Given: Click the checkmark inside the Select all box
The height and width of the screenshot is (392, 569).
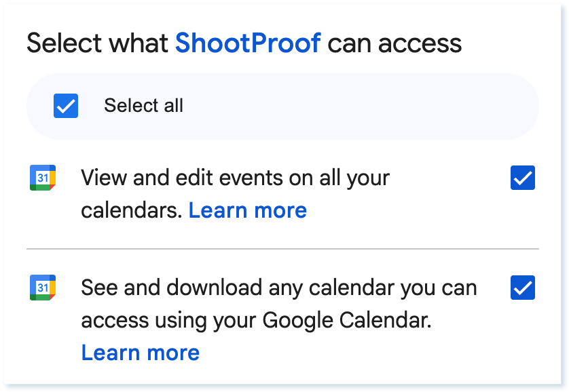Looking at the screenshot, I should coord(66,106).
